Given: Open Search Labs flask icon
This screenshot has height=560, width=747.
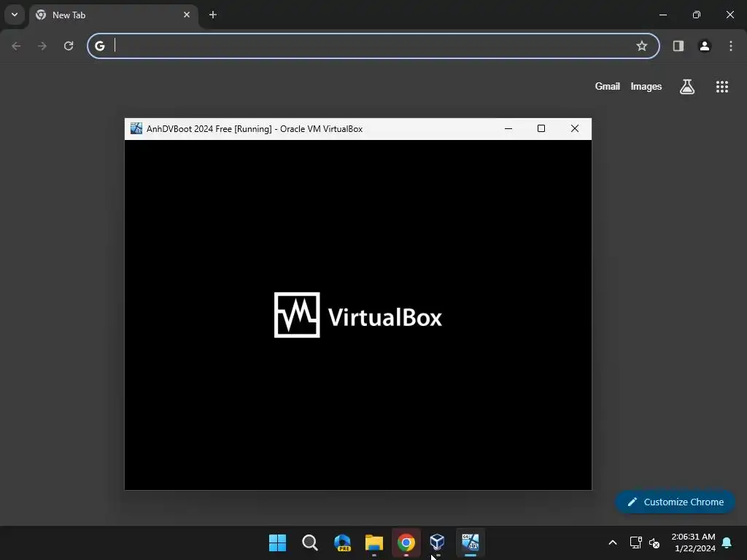Looking at the screenshot, I should (x=687, y=87).
